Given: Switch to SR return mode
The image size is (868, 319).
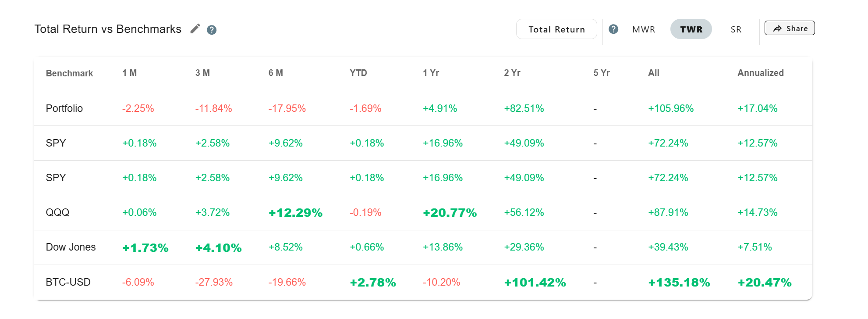Looking at the screenshot, I should (x=736, y=29).
